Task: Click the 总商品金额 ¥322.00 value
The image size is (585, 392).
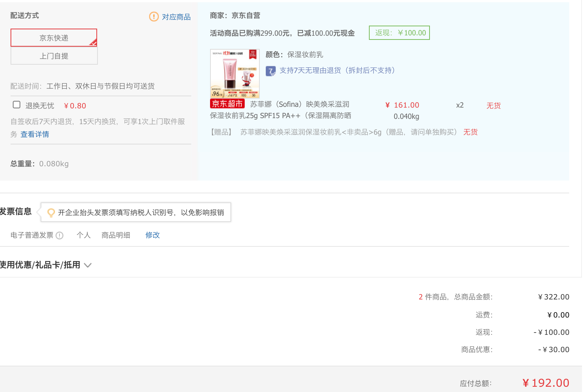Action: (553, 297)
